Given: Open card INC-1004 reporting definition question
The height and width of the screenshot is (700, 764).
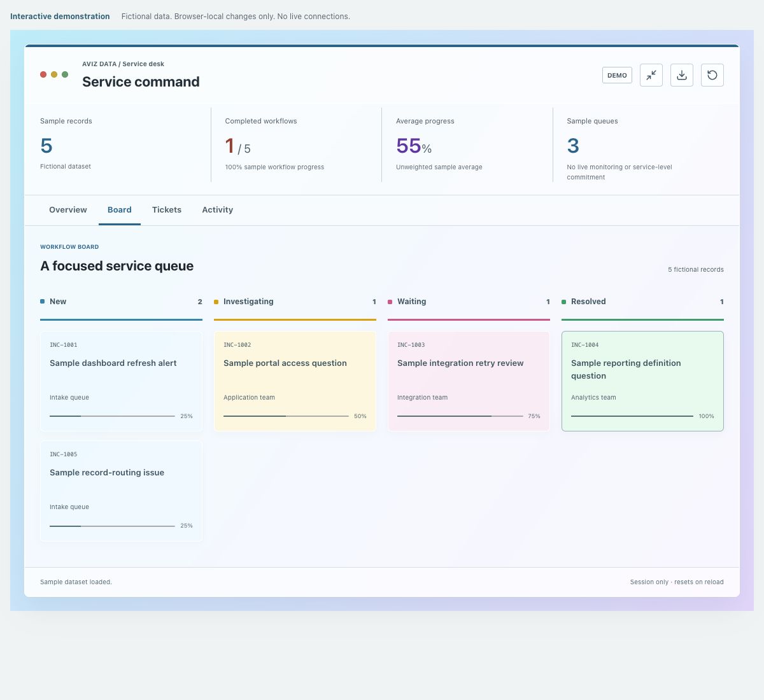Looking at the screenshot, I should [x=642, y=381].
